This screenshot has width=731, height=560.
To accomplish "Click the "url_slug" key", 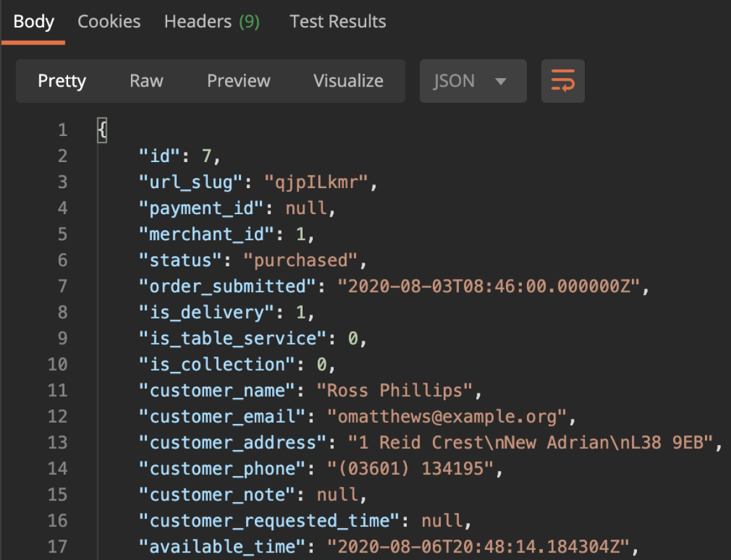I will tap(191, 182).
